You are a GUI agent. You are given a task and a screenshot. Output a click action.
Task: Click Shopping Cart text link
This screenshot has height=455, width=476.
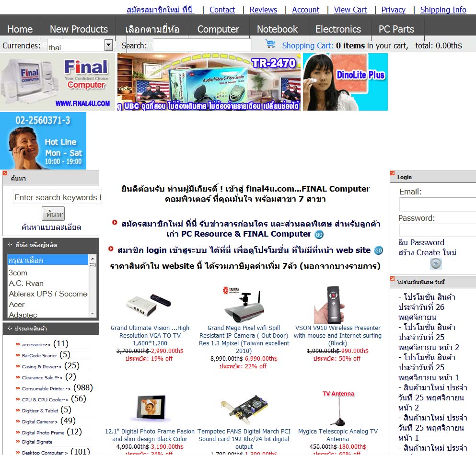pos(308,45)
